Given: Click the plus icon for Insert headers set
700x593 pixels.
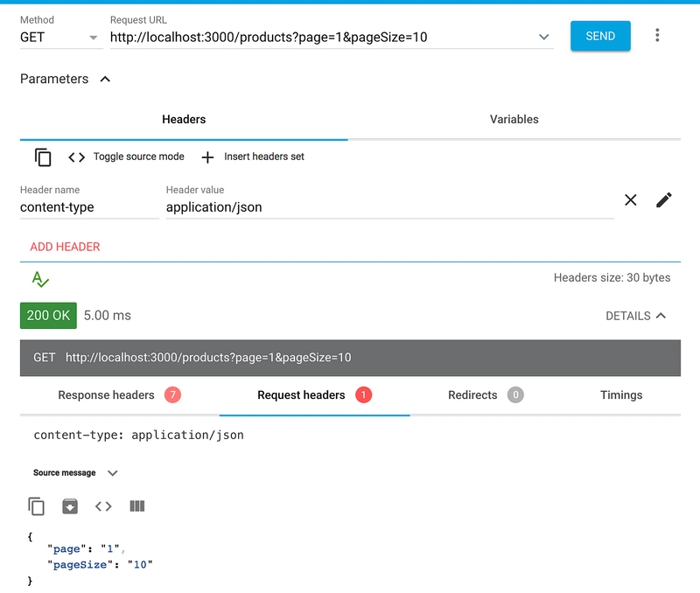Looking at the screenshot, I should tap(207, 157).
